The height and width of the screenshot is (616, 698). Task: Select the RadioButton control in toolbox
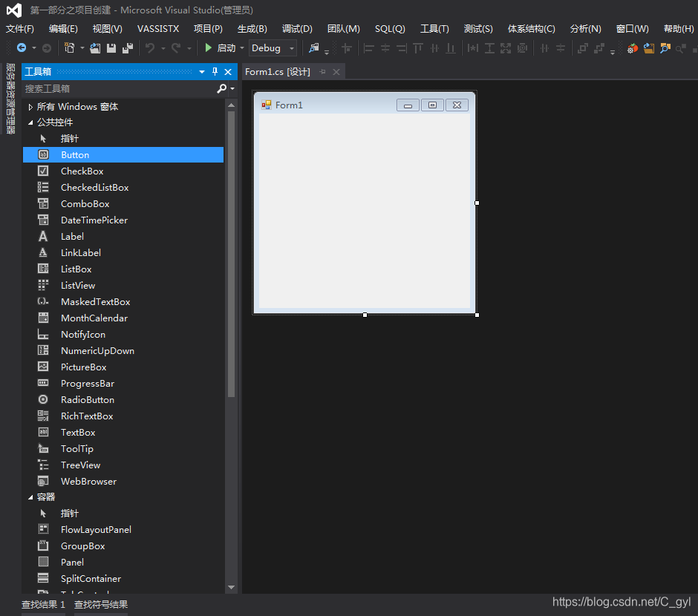(x=123, y=400)
